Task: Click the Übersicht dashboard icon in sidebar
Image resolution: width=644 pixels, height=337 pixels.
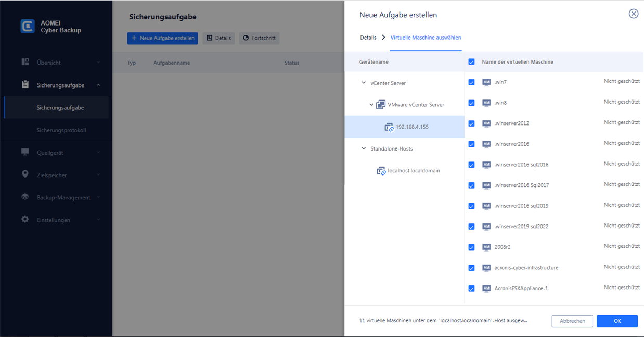Action: (25, 62)
